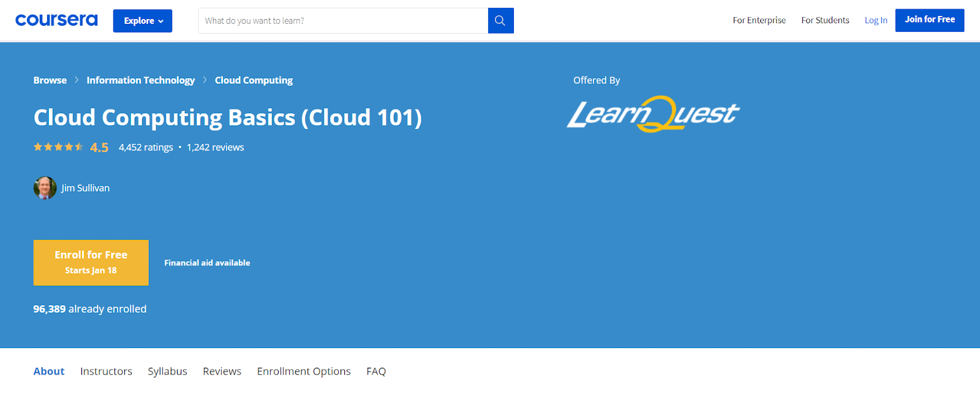Click the 1,242 reviews text
This screenshot has width=980, height=394.
[x=216, y=147]
